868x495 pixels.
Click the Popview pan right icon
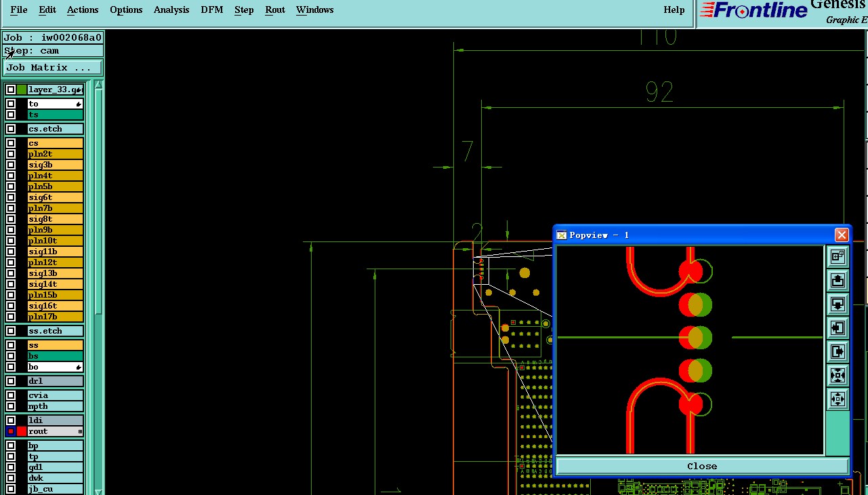(x=838, y=352)
